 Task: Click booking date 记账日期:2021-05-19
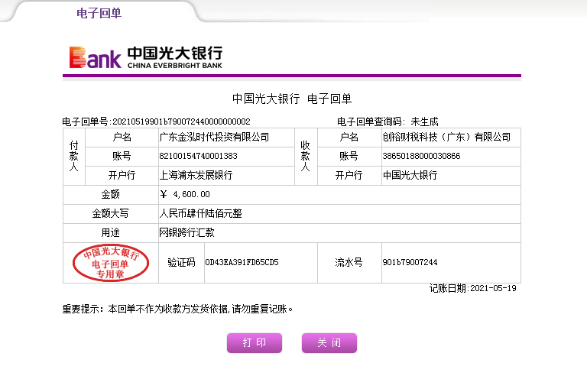[x=473, y=288]
